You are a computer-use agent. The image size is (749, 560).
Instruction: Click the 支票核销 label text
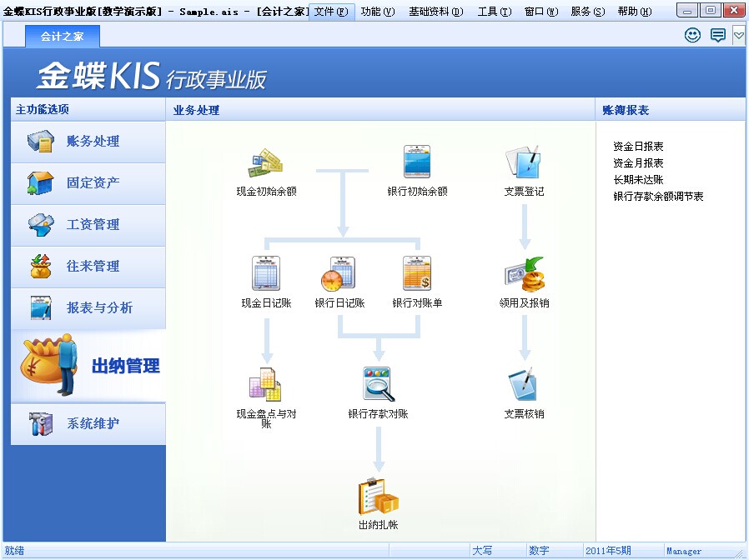tap(524, 414)
